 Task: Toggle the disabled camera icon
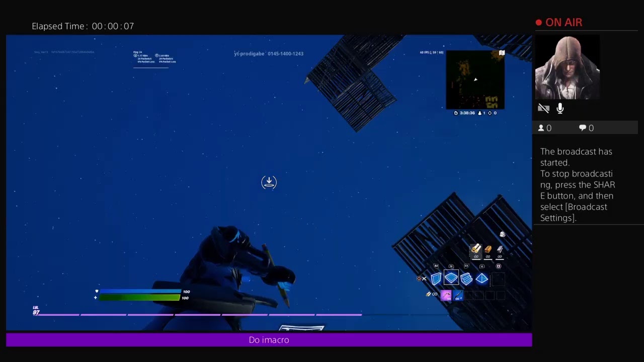tap(543, 108)
